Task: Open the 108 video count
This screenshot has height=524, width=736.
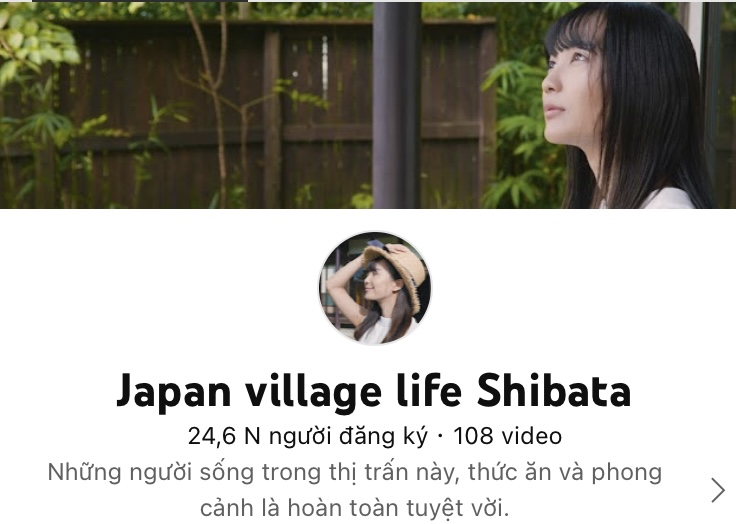Action: coord(507,436)
